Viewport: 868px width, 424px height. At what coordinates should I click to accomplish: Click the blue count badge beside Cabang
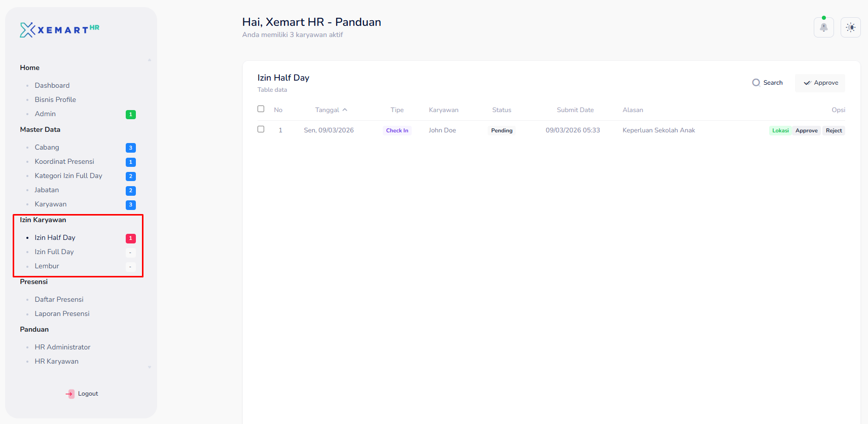point(130,148)
